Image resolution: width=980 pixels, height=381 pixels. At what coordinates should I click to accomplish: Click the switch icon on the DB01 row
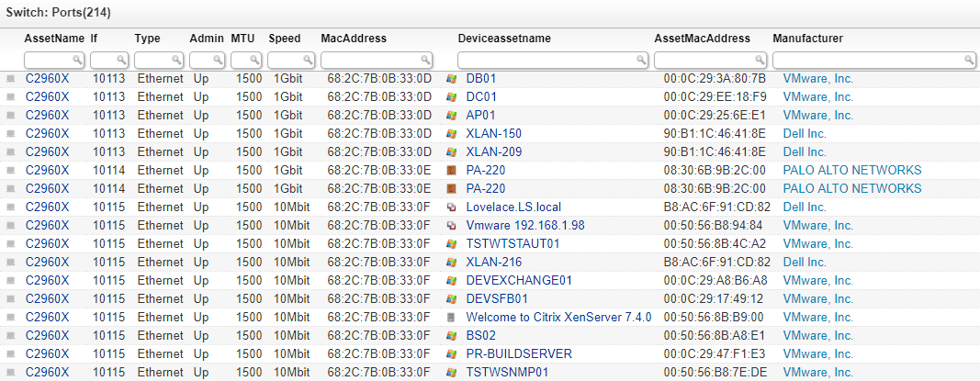tap(10, 79)
